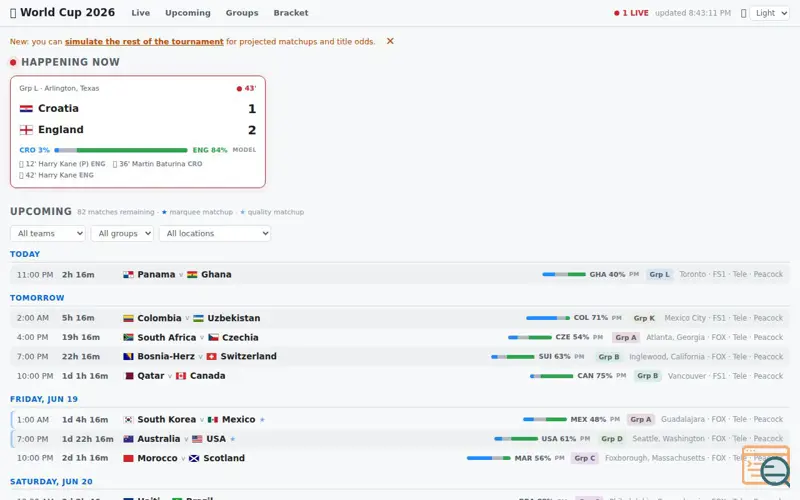Click the FRIDAY, JUN 19 date heading
Screen dimensions: 800x500
tap(44, 399)
